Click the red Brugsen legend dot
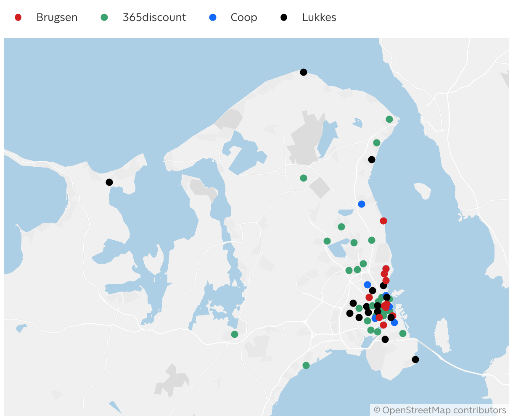 (18, 17)
